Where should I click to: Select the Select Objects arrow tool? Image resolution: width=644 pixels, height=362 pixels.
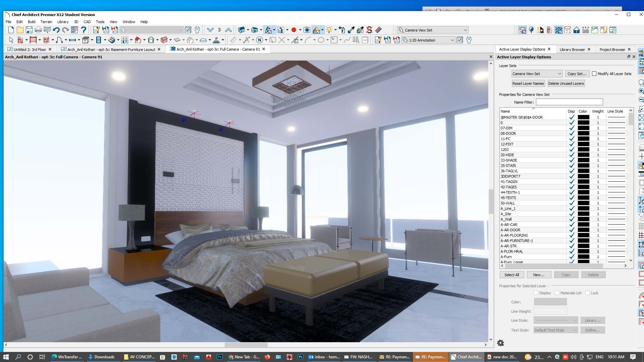click(11, 40)
